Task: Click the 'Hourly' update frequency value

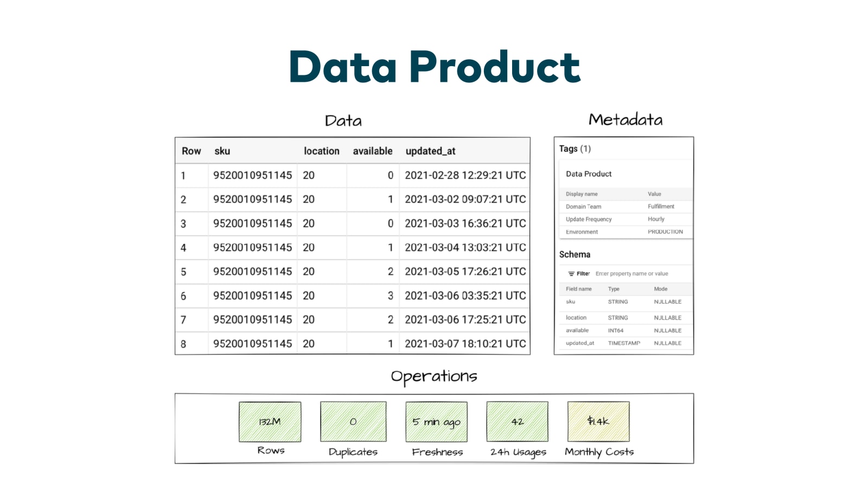Action: click(x=656, y=219)
